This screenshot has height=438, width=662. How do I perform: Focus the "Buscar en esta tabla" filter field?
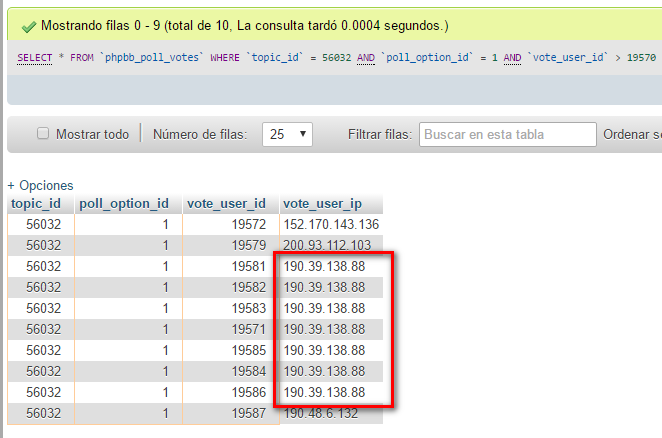pyautogui.click(x=508, y=134)
